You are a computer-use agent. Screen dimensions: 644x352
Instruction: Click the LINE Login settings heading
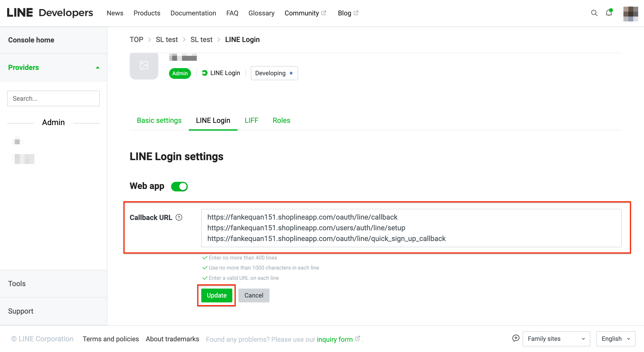[176, 157]
